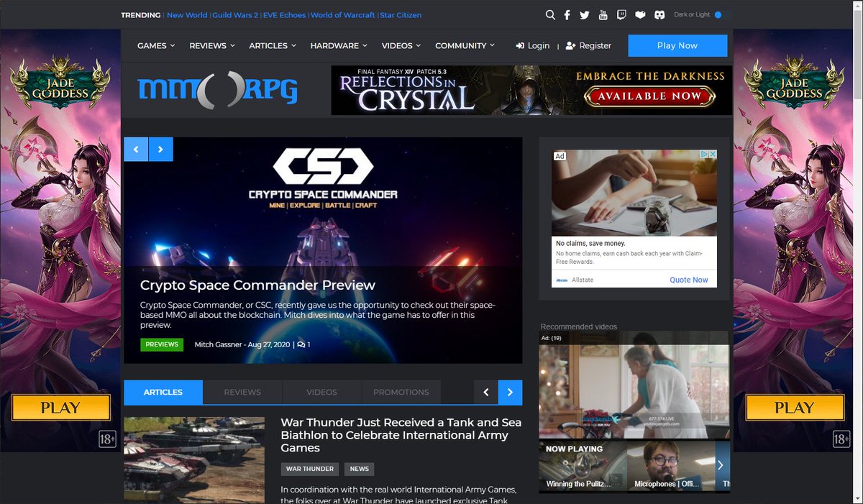
Task: Open the War Thunder Tank Biathlon headline
Action: point(401,435)
